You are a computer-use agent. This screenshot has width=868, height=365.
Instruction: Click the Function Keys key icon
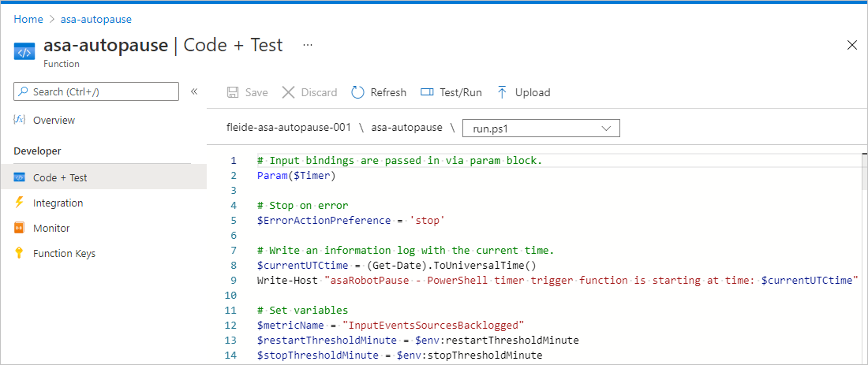point(20,253)
